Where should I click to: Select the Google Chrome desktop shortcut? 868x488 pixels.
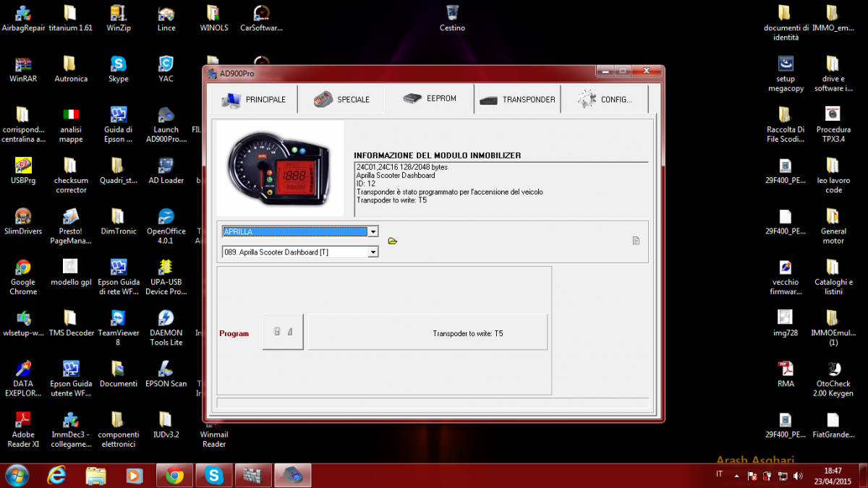coord(23,278)
